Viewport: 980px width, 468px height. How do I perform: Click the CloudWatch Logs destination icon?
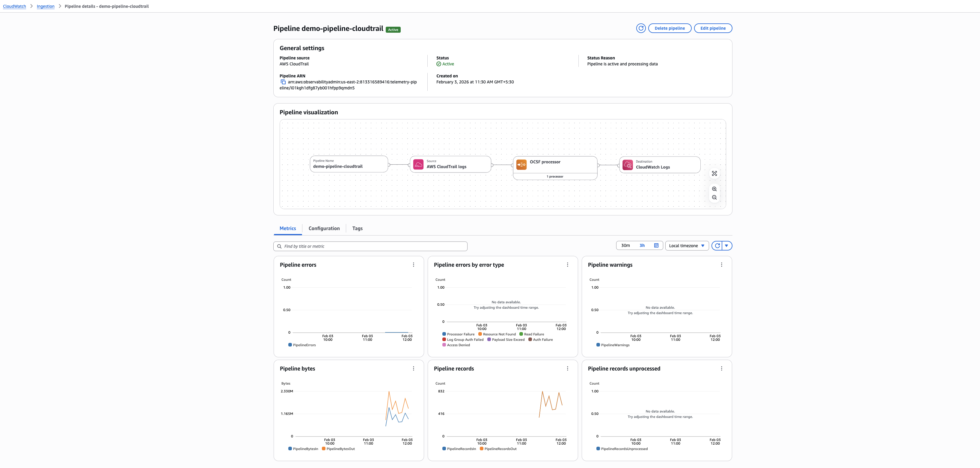coord(628,164)
